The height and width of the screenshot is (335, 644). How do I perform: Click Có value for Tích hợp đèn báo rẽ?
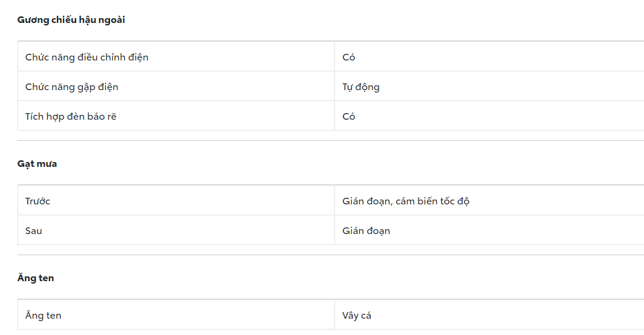pos(349,117)
